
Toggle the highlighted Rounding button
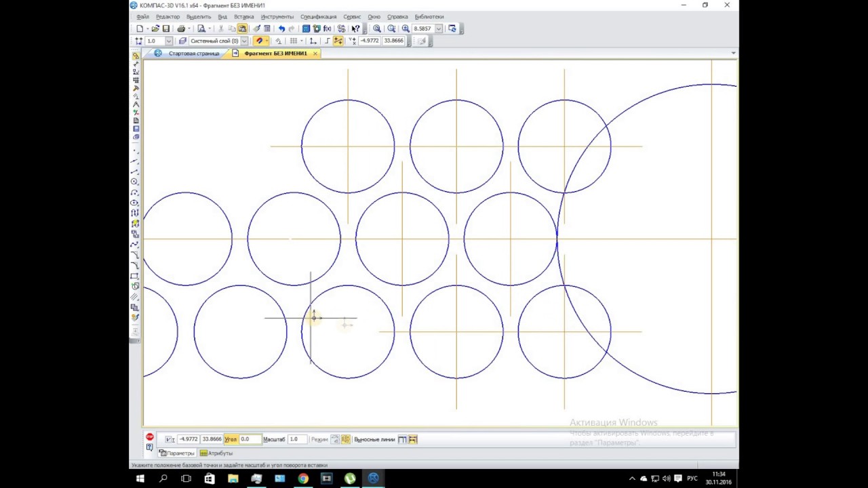(338, 41)
